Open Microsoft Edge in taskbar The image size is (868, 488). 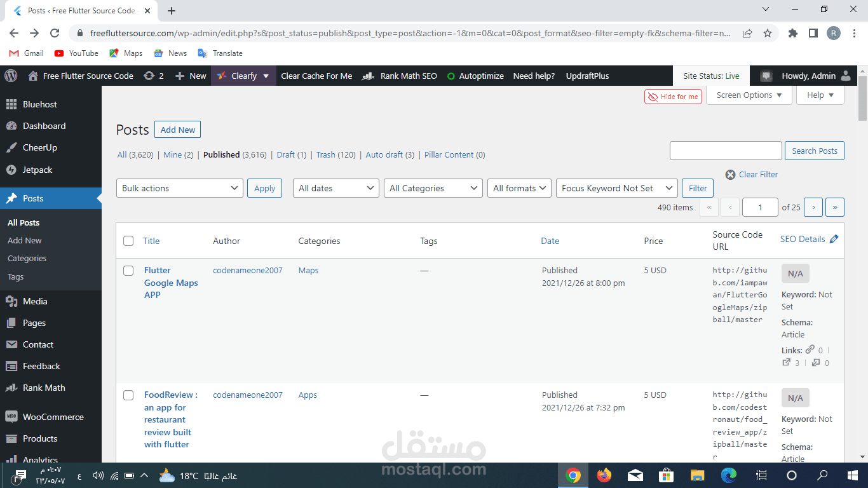(x=729, y=475)
